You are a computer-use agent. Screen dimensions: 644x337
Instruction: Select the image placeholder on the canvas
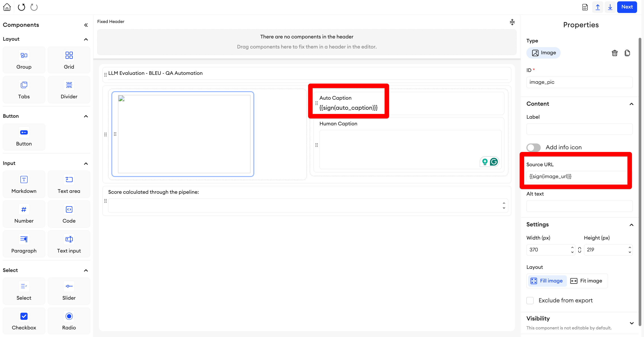pyautogui.click(x=184, y=134)
